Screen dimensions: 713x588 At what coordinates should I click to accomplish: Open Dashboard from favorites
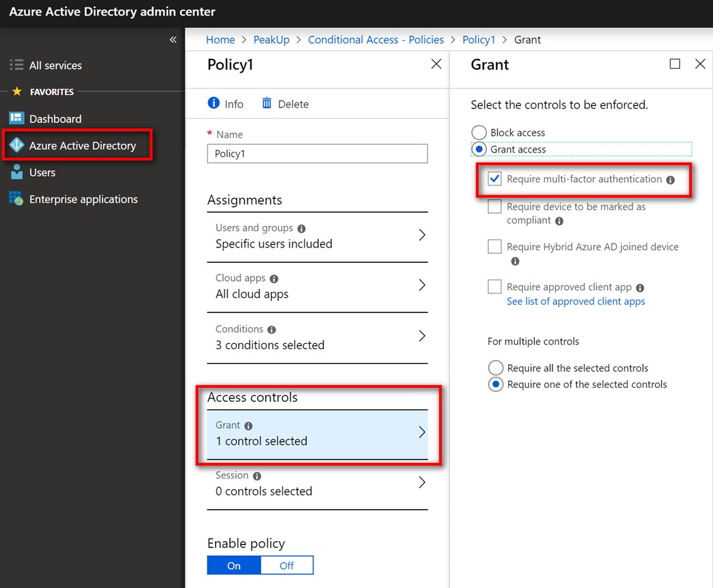[56, 118]
